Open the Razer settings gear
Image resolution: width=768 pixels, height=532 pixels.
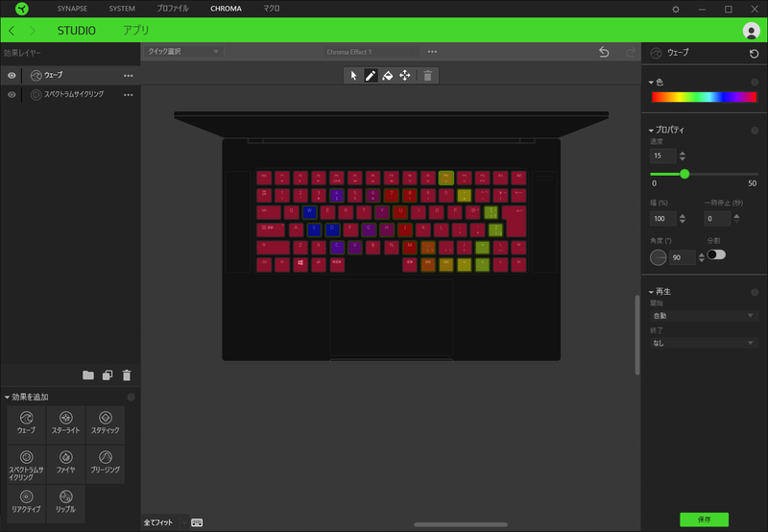tap(676, 9)
